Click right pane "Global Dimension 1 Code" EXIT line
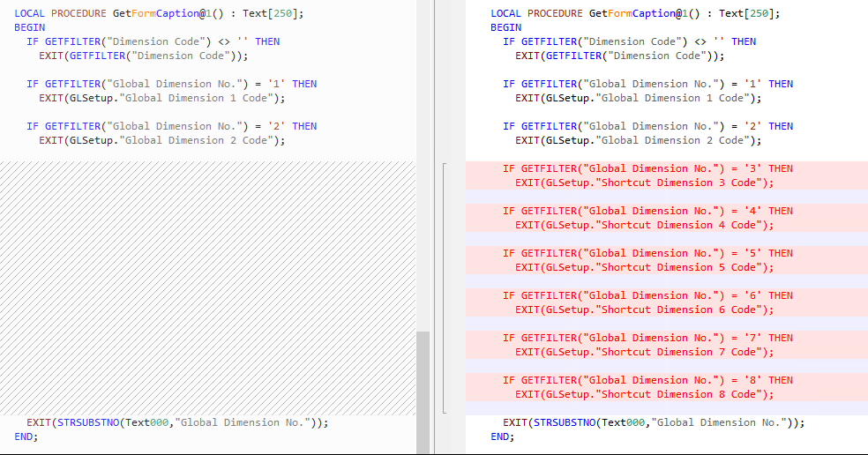 point(639,99)
